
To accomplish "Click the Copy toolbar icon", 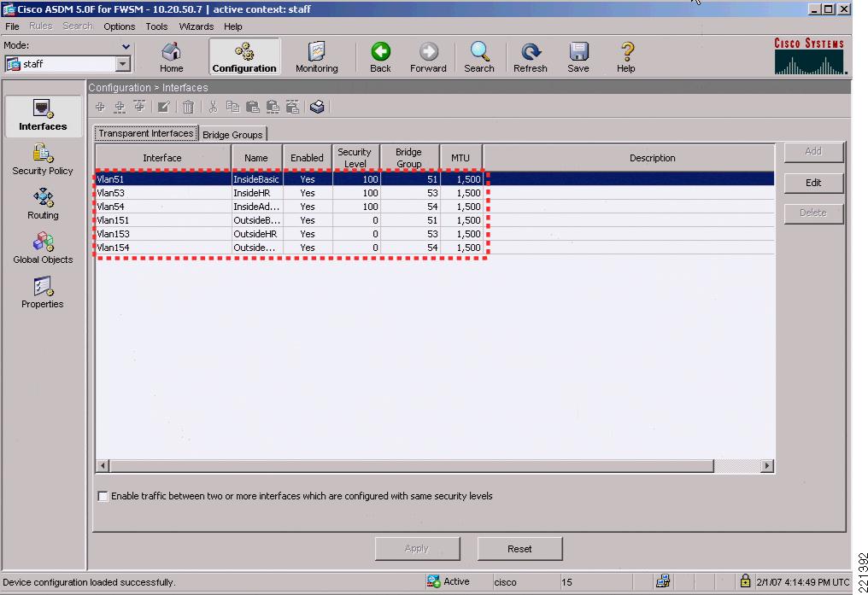I will pos(232,107).
